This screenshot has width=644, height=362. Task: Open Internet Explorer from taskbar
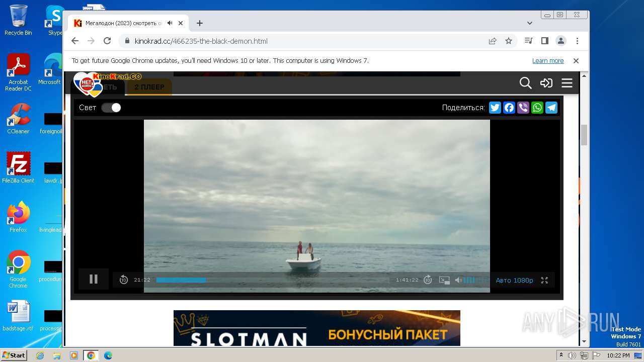point(40,355)
